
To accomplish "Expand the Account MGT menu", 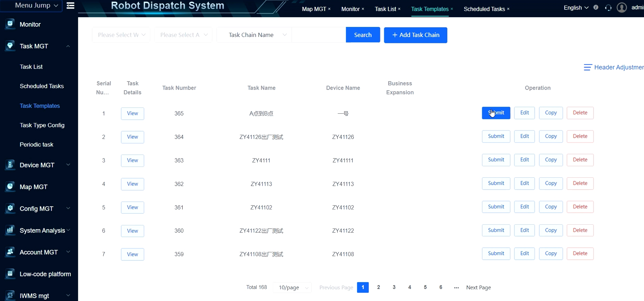I will point(68,252).
